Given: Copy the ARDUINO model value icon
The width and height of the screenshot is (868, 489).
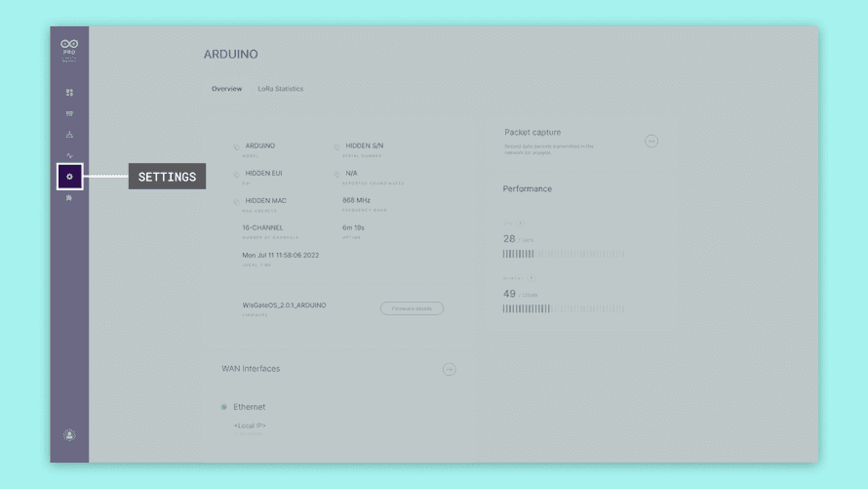Looking at the screenshot, I should (236, 147).
